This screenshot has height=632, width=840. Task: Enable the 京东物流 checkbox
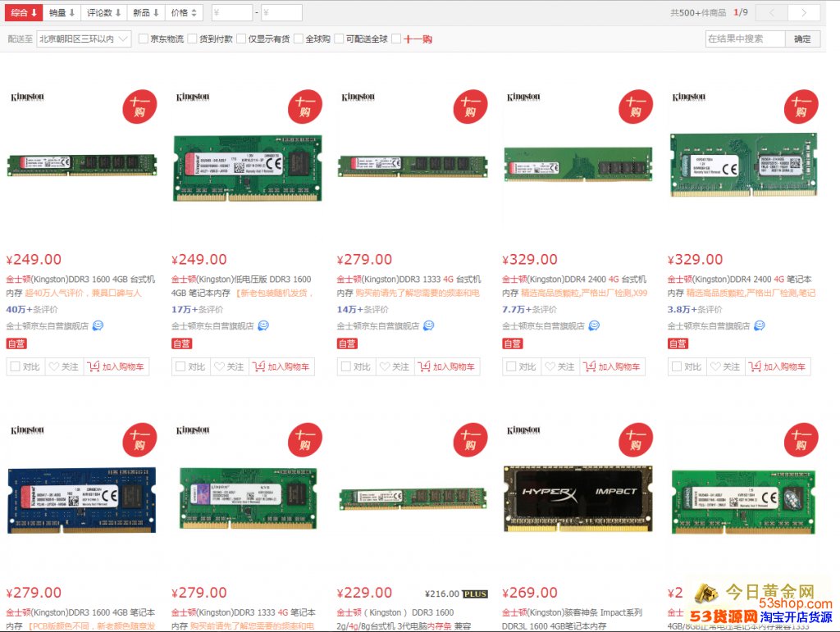(143, 39)
